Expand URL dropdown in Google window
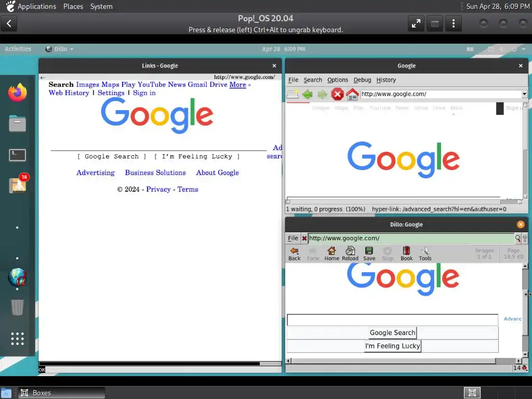This screenshot has width=532, height=399. (x=524, y=94)
